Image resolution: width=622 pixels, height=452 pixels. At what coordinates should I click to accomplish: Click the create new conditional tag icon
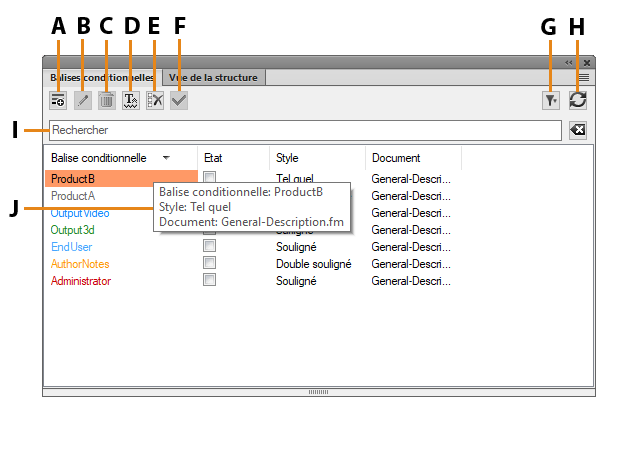point(58,100)
